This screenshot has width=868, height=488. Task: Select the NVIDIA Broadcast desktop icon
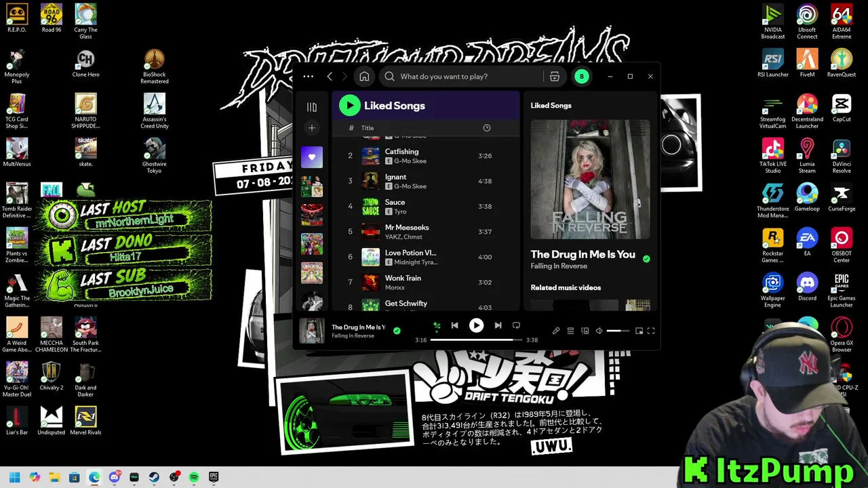(773, 22)
